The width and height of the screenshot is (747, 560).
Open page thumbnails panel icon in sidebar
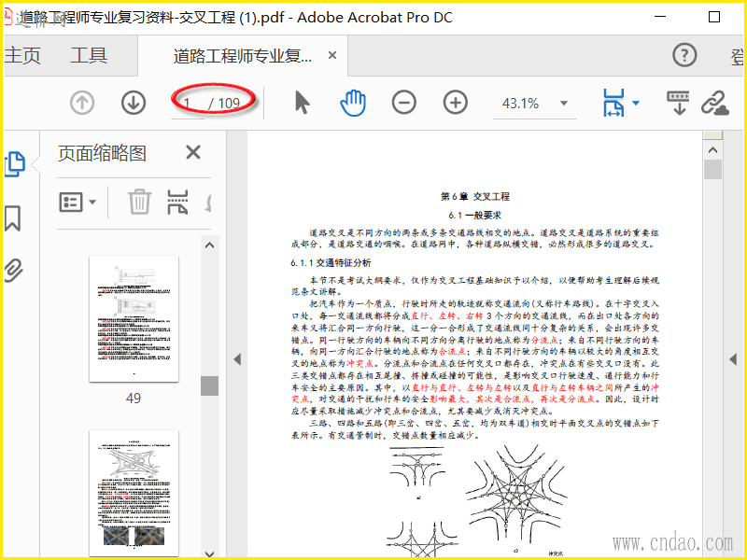pos(15,164)
